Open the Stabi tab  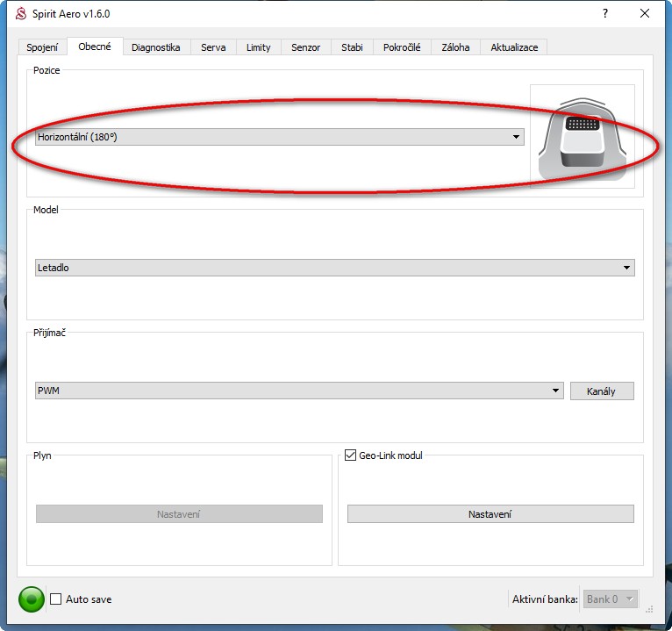352,47
